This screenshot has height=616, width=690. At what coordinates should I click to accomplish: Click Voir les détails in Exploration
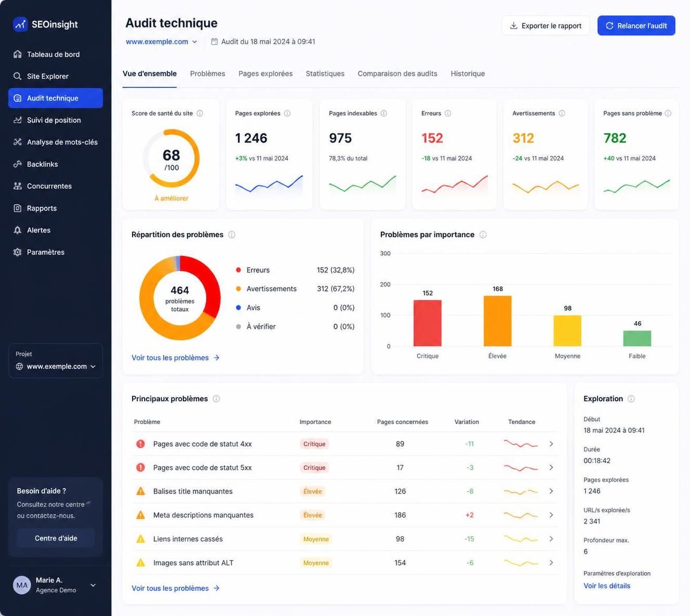pyautogui.click(x=607, y=586)
